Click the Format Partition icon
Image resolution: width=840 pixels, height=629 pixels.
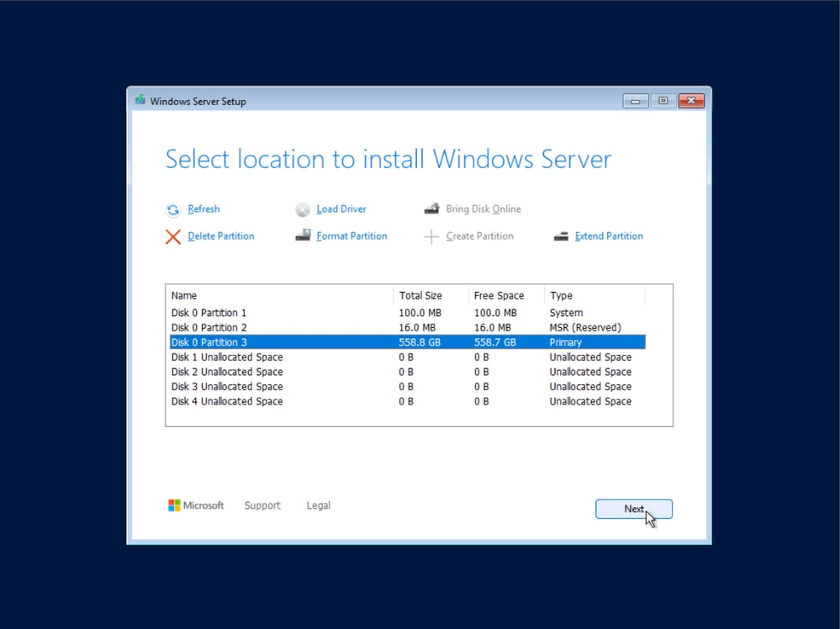pos(304,235)
